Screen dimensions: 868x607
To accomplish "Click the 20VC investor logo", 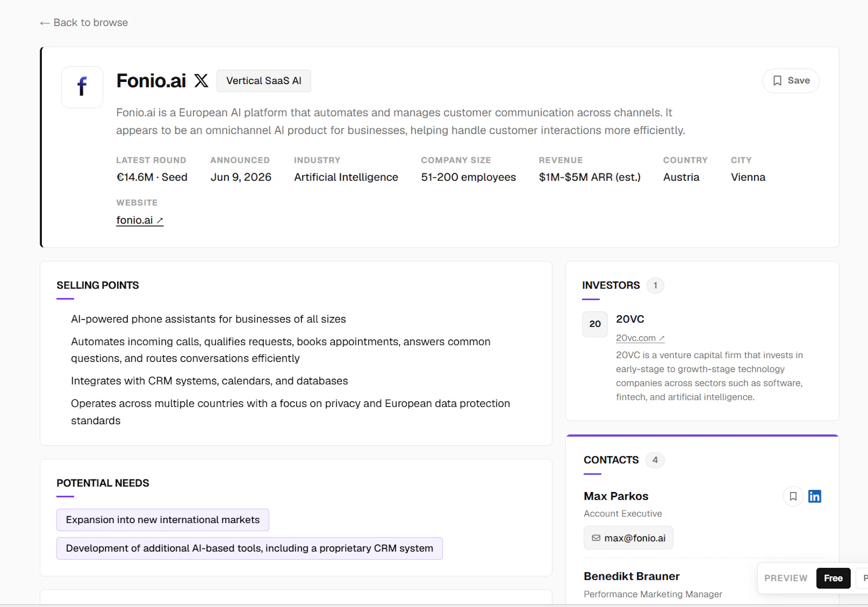I will click(x=595, y=324).
